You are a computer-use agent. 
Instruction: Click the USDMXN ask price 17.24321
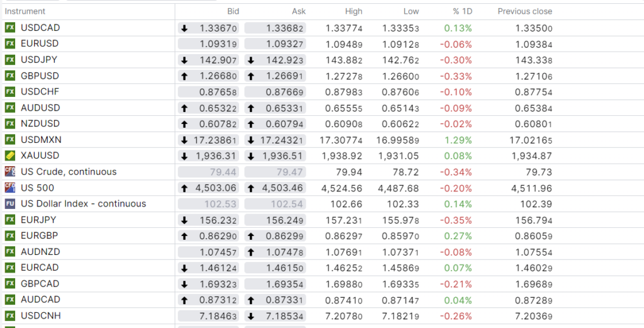pos(275,140)
